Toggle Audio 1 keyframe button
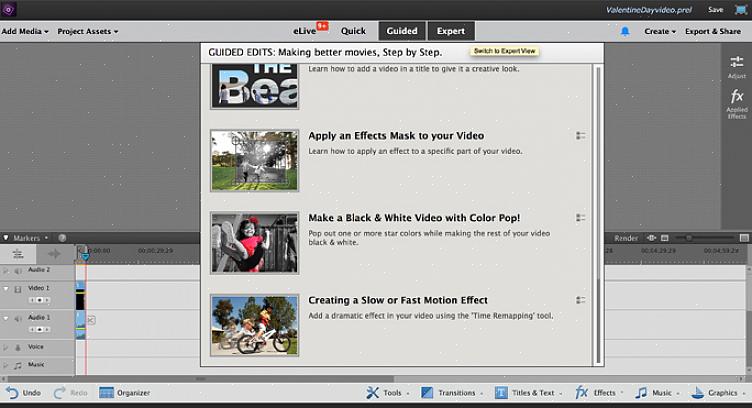 39,329
